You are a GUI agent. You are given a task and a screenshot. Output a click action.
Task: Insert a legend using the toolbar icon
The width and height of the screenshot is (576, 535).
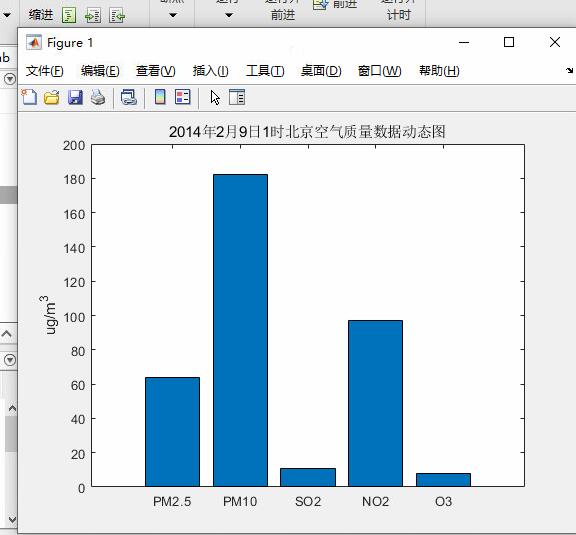click(183, 97)
